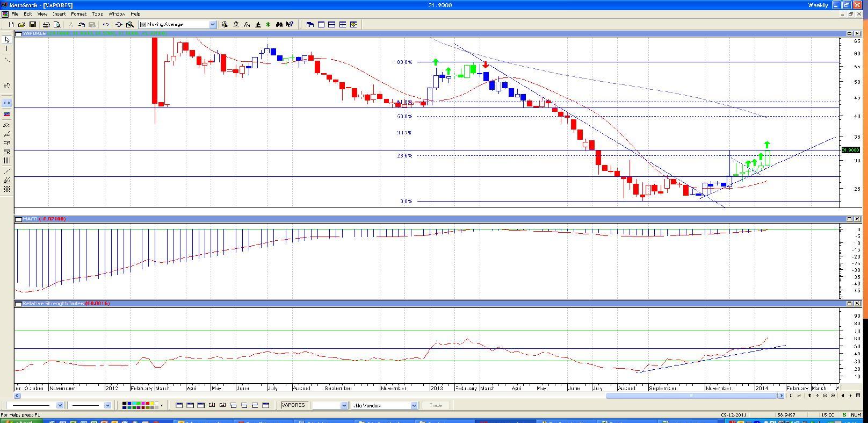Select the arrow pointer tool in left sidebar
The image size is (868, 423).
7,39
